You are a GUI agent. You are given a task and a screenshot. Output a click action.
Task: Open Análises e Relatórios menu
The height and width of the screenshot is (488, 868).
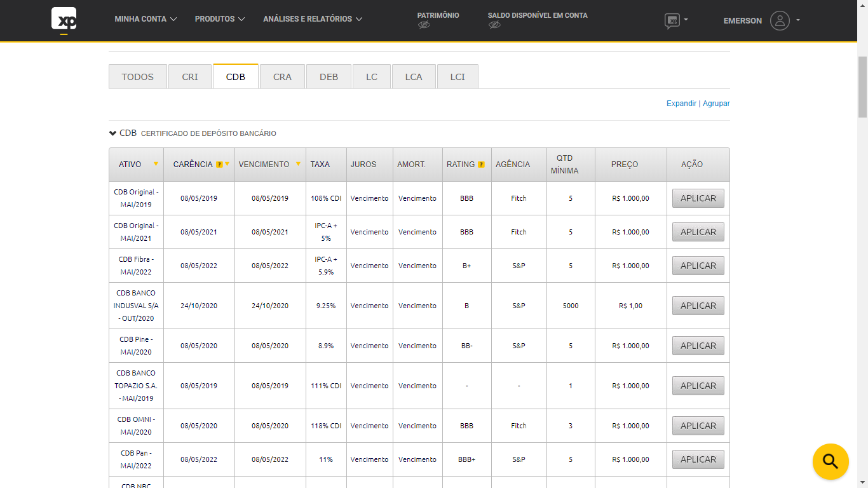[313, 19]
